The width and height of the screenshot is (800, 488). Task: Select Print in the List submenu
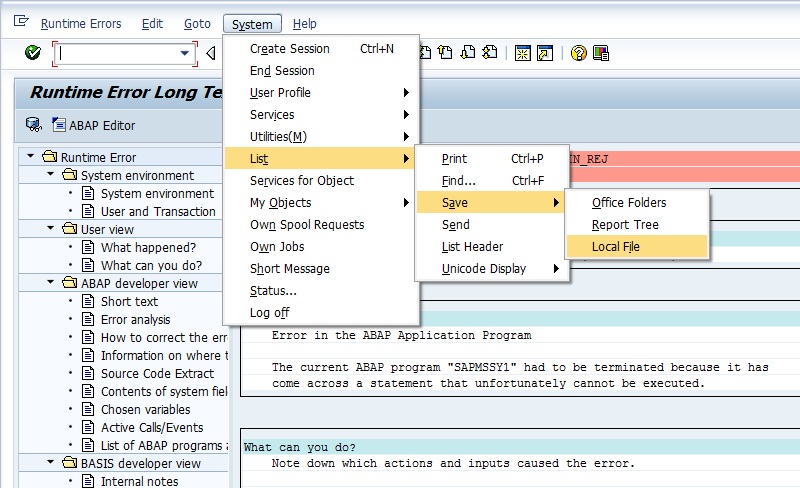454,159
